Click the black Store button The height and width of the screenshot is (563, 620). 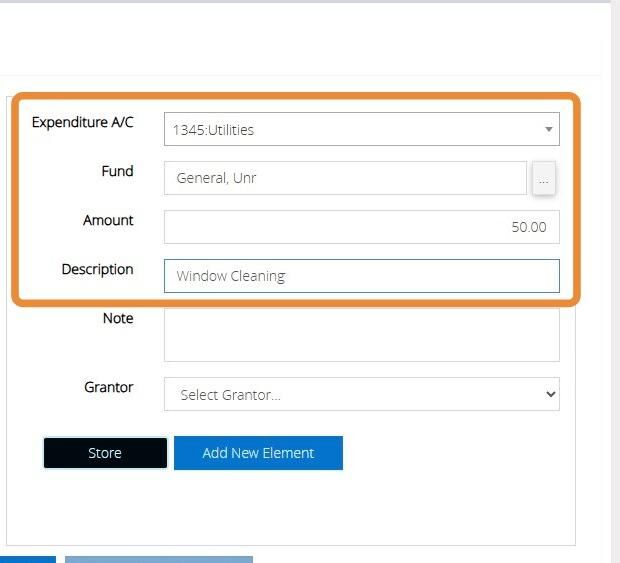point(105,453)
